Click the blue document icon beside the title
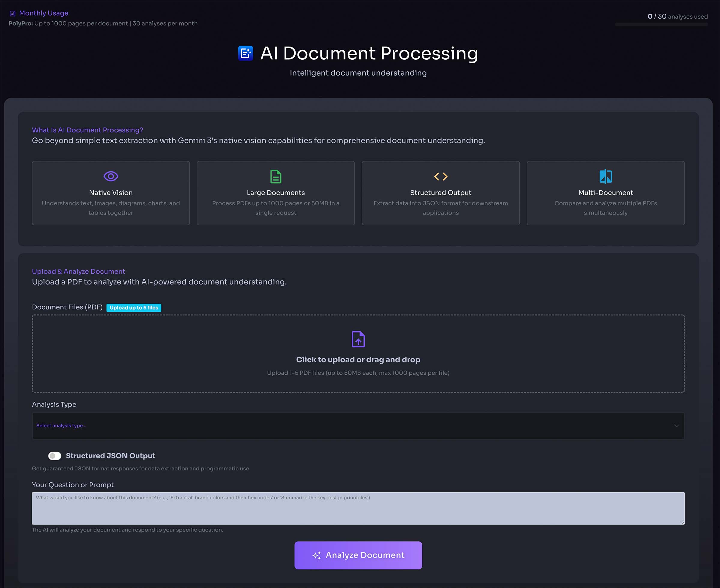 [x=245, y=53]
